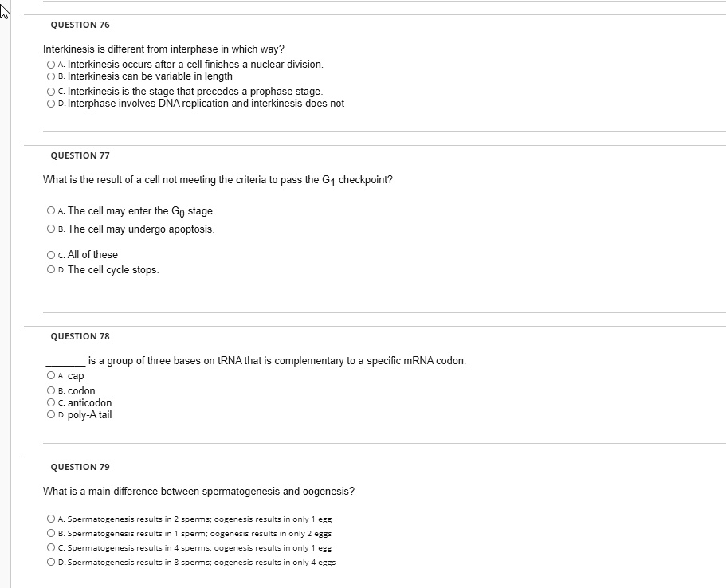
Task: Click the Question 78 heading
Action: tap(80, 336)
